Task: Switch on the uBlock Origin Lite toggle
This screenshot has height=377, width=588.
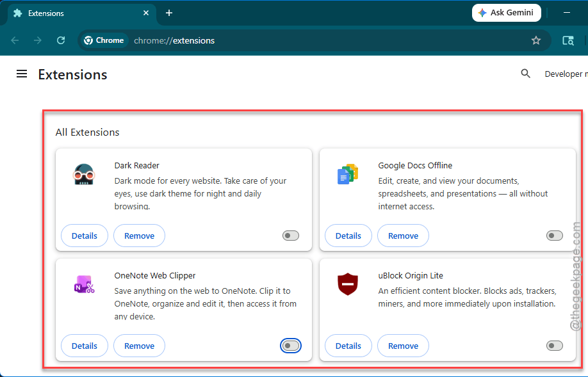Action: [554, 346]
